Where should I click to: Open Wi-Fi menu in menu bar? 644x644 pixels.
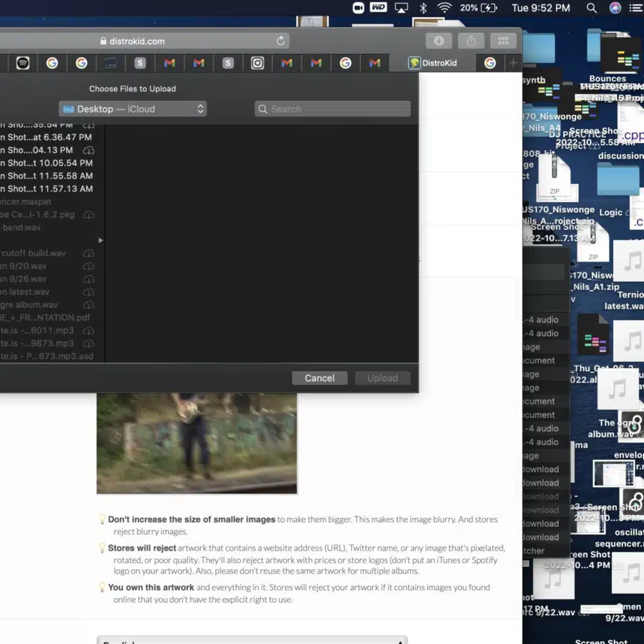(445, 8)
